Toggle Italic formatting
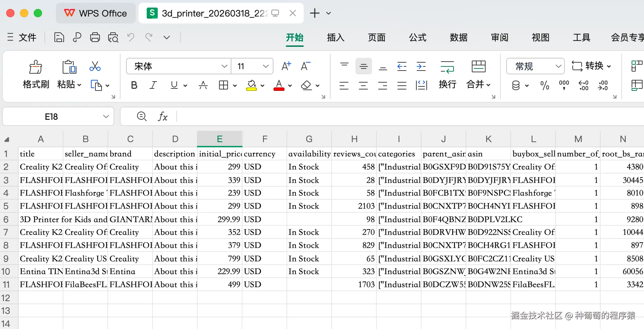The image size is (644, 329). [x=153, y=85]
